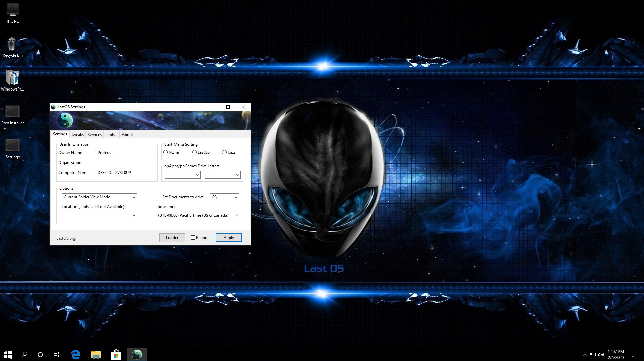Open taskbar clock showing 12:07 PM
Viewport: 644px width, 361px height.
click(615, 355)
